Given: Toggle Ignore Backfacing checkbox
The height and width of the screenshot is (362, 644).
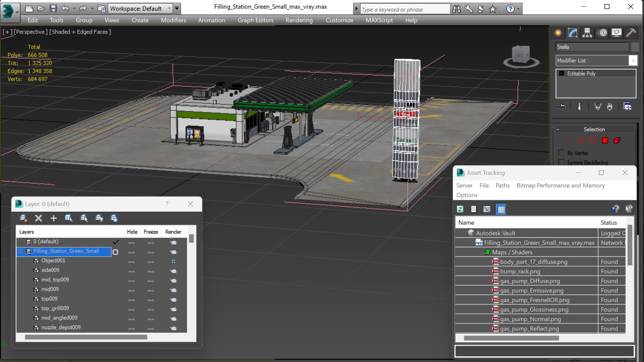Looking at the screenshot, I should 561,162.
